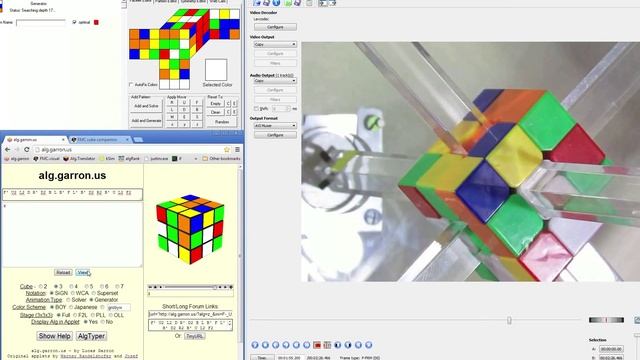
Task: Click the cube animation progress slider in applet
Action: (x=215, y=287)
